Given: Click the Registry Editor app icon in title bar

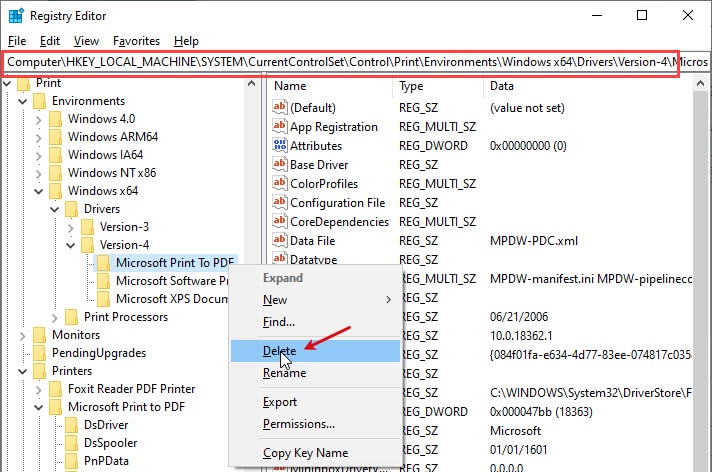Looking at the screenshot, I should point(16,15).
